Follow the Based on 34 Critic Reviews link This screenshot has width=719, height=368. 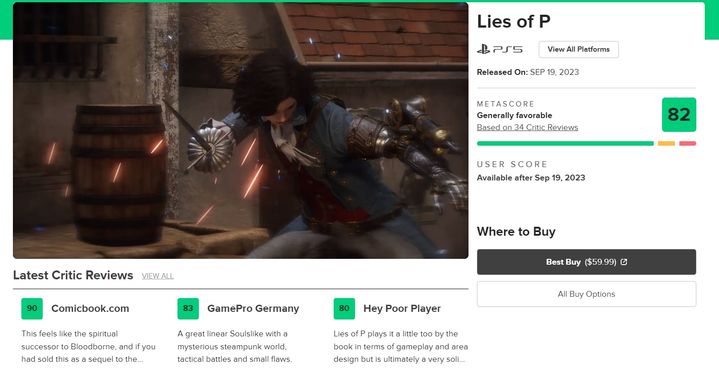(527, 127)
